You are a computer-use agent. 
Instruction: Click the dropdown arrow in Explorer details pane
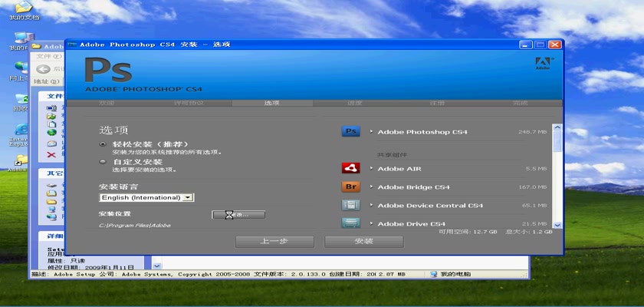157,266
